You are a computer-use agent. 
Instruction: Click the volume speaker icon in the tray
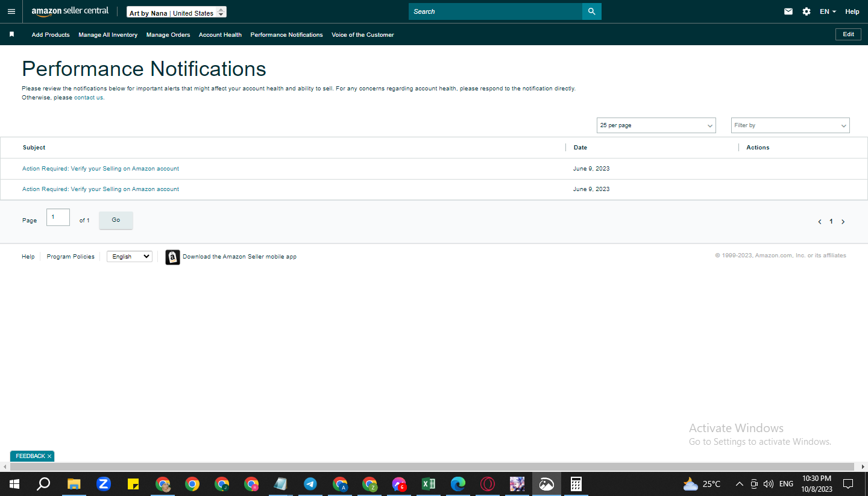tap(768, 484)
